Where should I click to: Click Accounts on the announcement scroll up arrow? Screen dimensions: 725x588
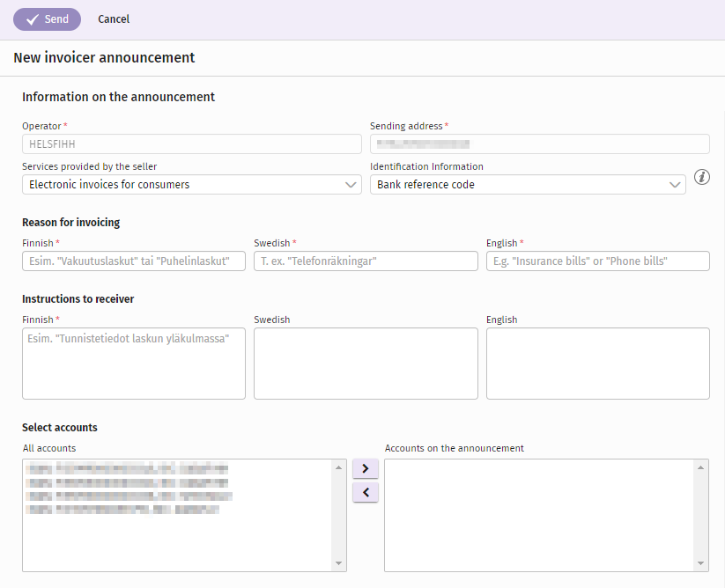[x=700, y=468]
